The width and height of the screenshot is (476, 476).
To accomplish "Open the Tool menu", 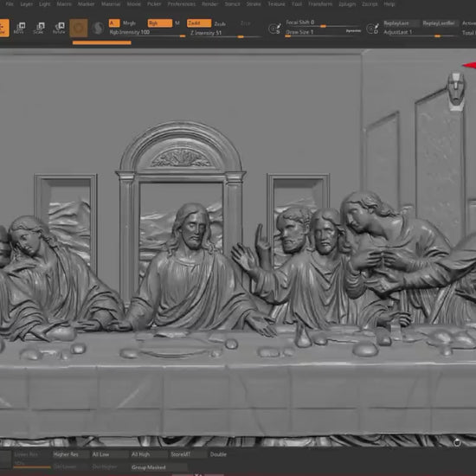I will (x=297, y=4).
